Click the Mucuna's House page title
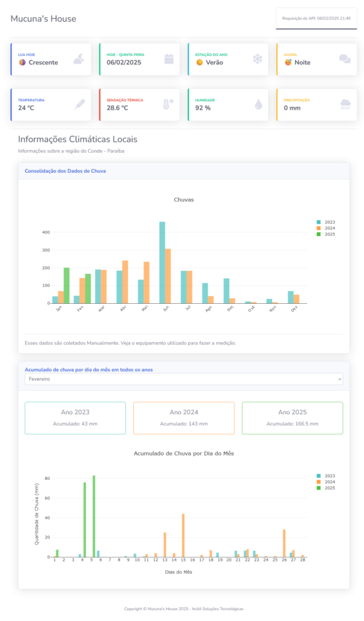Image resolution: width=364 pixels, height=621 pixels. coord(44,19)
